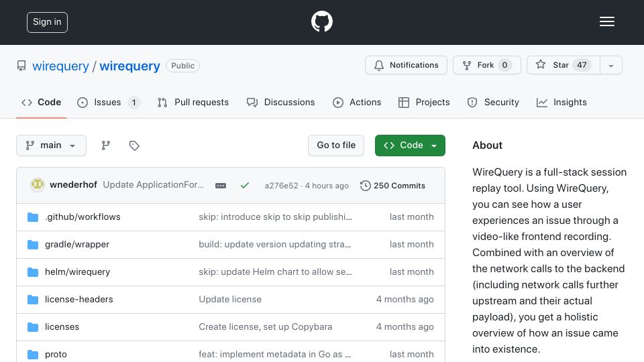Click the Public badge label
The height and width of the screenshot is (362, 644).
(x=182, y=66)
